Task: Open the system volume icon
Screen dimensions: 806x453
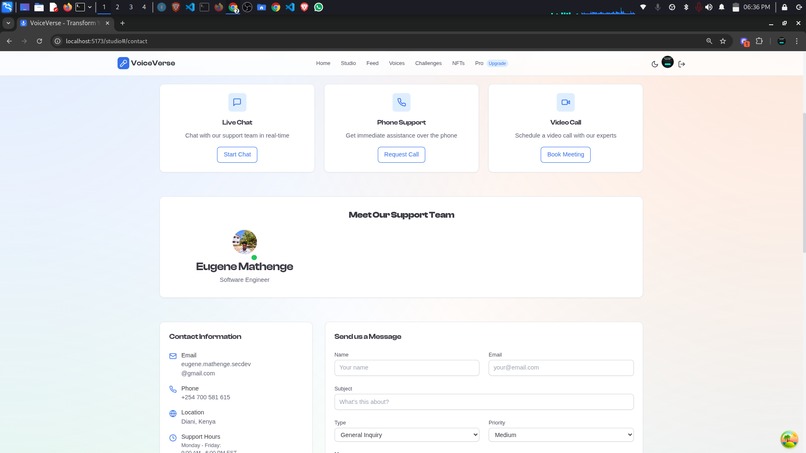Action: (x=709, y=7)
